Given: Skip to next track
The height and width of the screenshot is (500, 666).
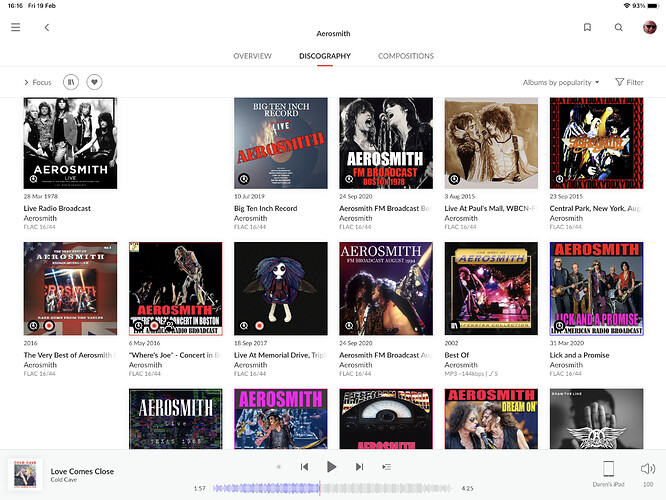Looking at the screenshot, I should [x=359, y=467].
